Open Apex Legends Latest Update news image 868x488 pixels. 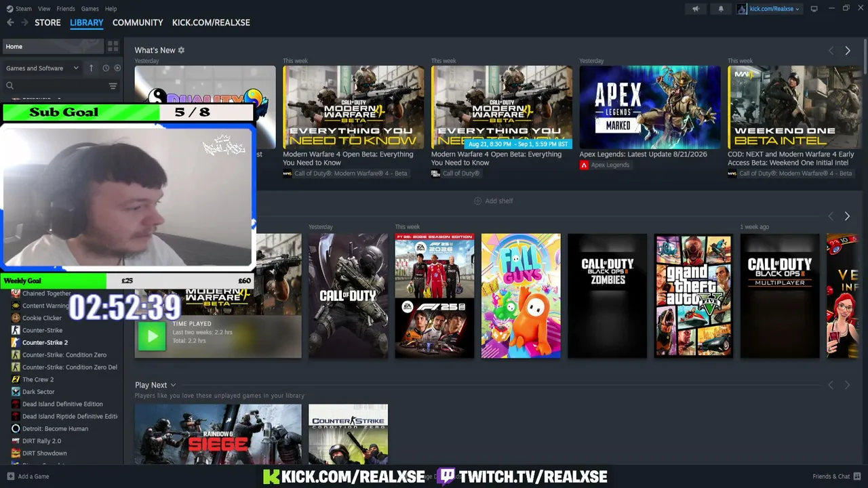pyautogui.click(x=650, y=107)
